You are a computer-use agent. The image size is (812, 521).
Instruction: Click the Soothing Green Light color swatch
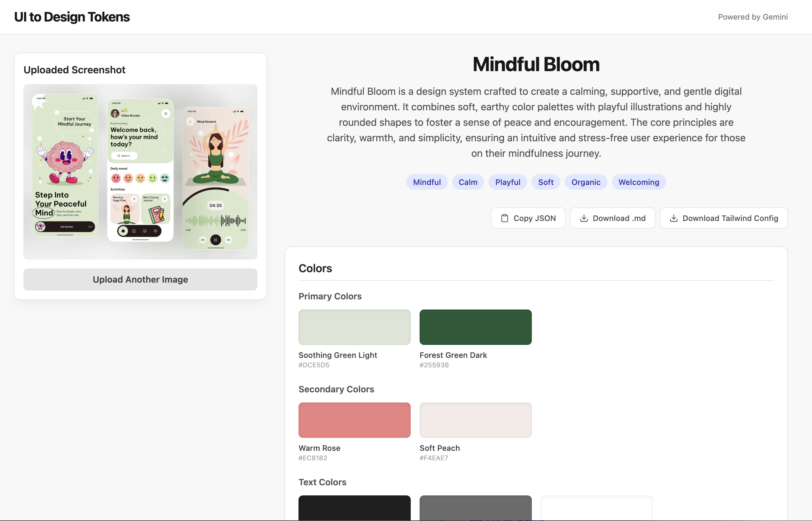354,327
